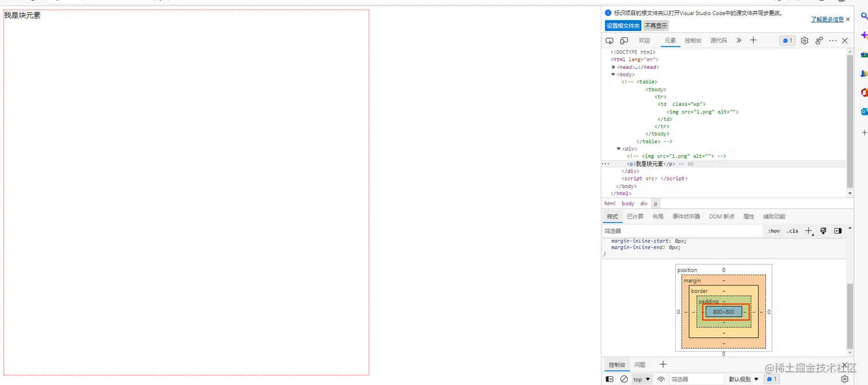
Task: Activate the inspect element picker icon
Action: coord(610,41)
